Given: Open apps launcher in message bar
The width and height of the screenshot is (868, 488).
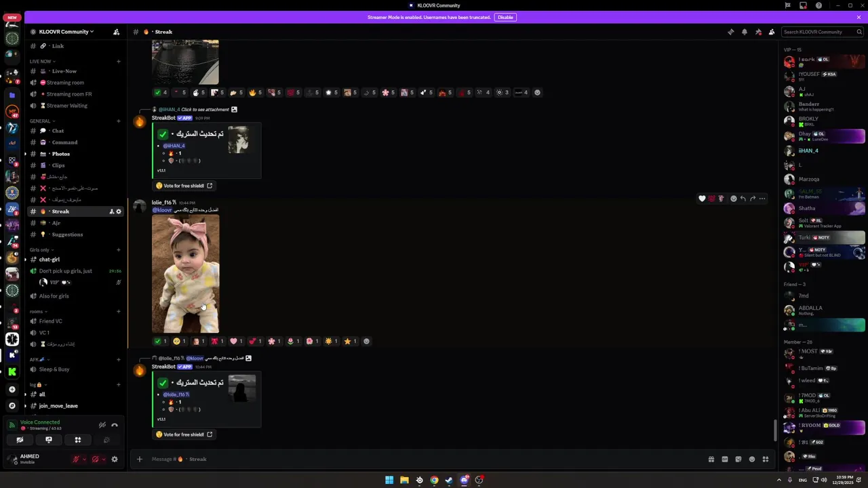Looking at the screenshot, I should [766, 459].
